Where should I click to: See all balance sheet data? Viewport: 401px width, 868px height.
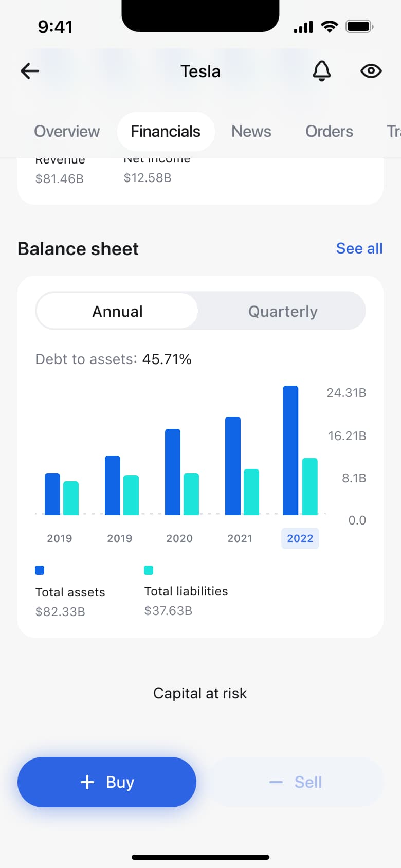[359, 248]
